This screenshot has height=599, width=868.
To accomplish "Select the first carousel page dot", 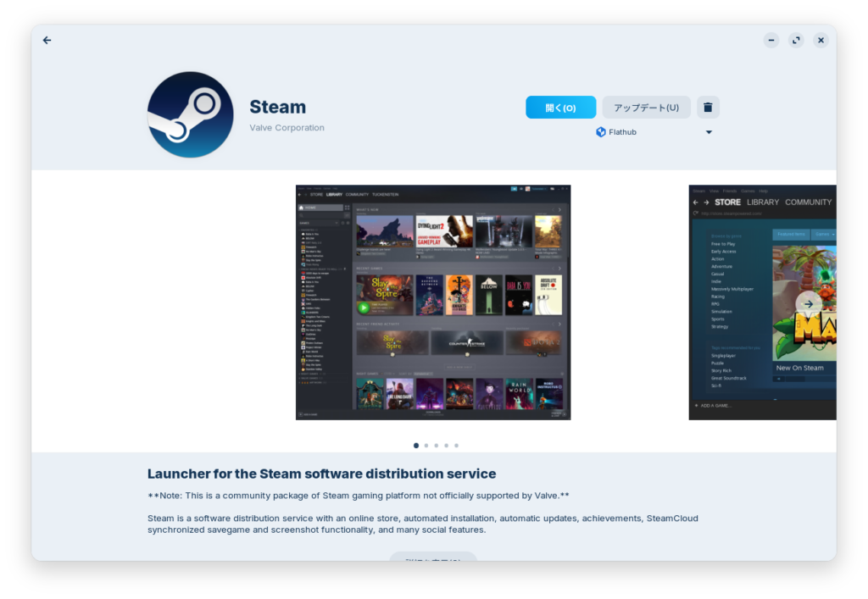I will click(416, 445).
